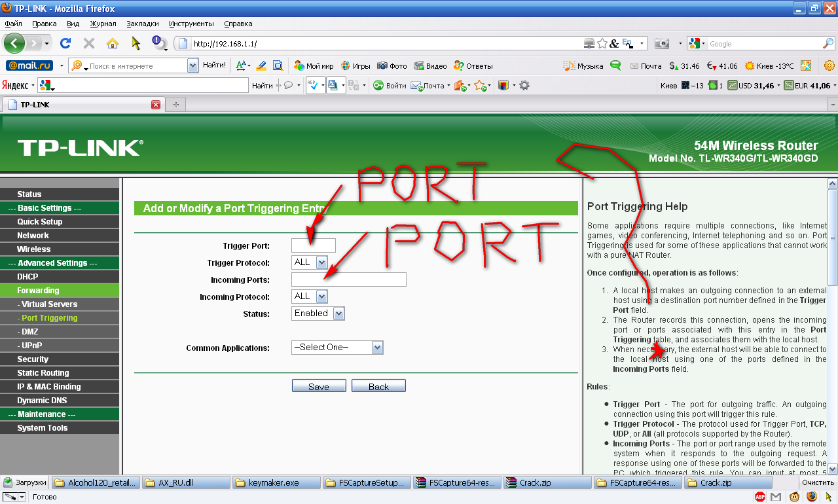Click the @mail.ru logo button
The width and height of the screenshot is (838, 504).
[29, 65]
